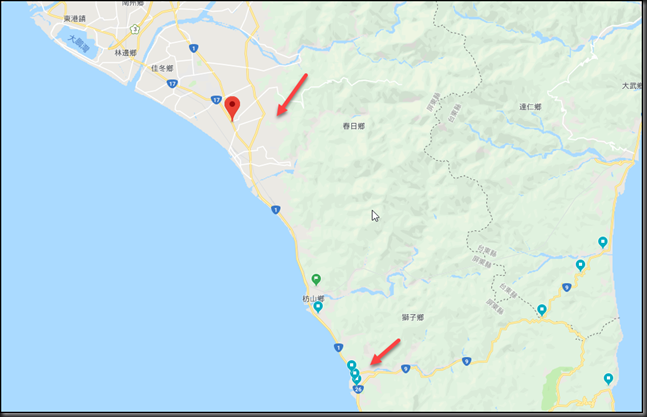Click the Route 3 flower-shaped highway shield
This screenshot has width=647, height=417.
[135, 29]
